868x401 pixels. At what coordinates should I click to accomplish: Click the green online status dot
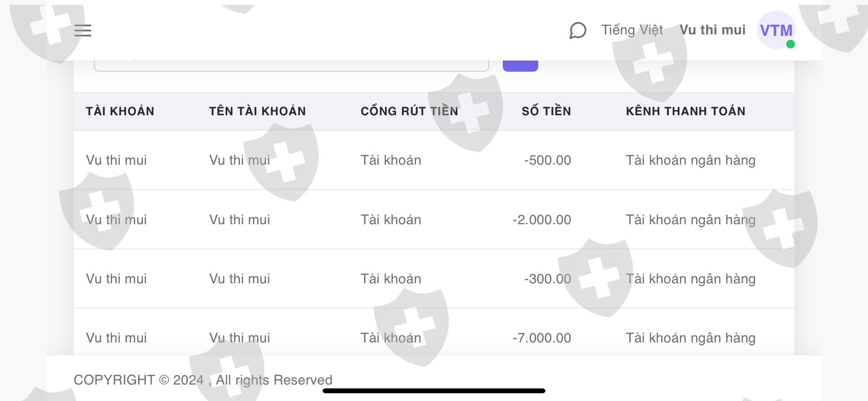tap(790, 44)
